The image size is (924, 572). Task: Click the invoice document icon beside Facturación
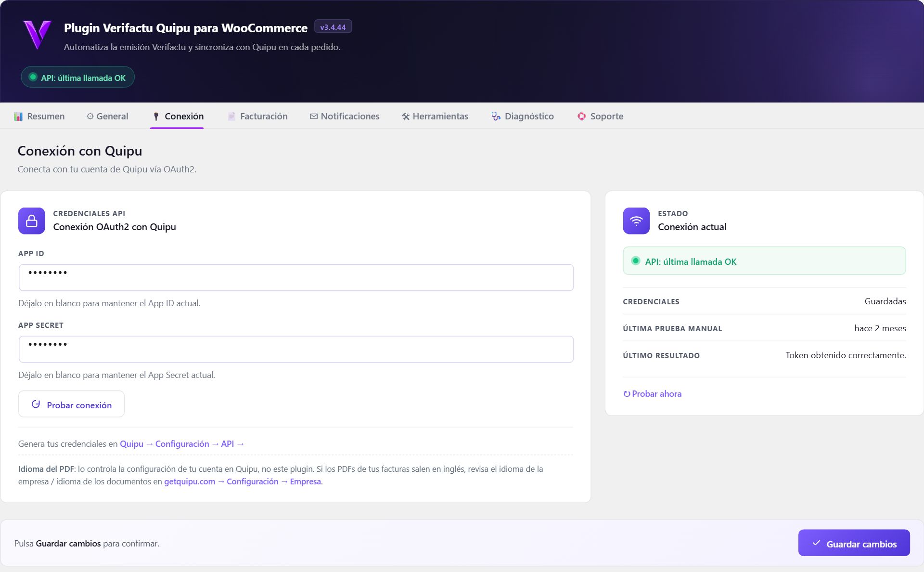click(231, 116)
